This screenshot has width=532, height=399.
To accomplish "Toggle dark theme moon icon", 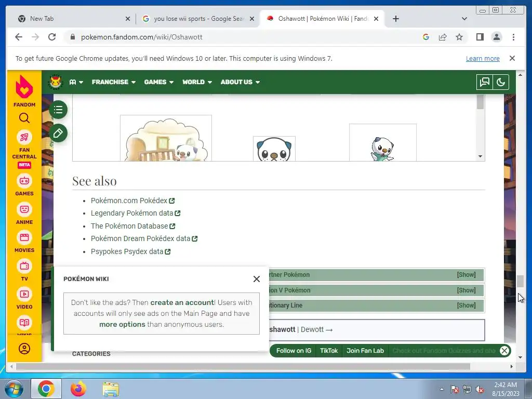I will point(501,82).
